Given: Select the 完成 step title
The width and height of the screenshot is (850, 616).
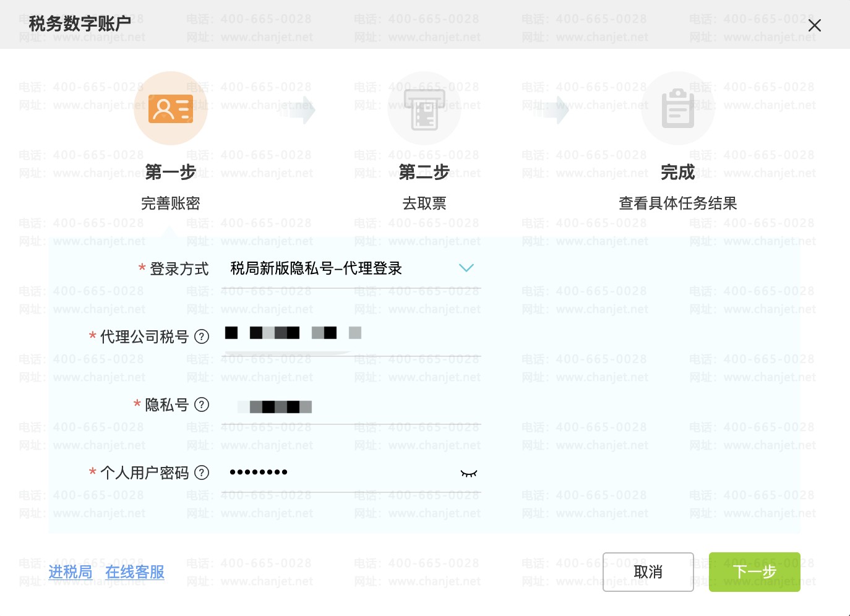Looking at the screenshot, I should [678, 172].
